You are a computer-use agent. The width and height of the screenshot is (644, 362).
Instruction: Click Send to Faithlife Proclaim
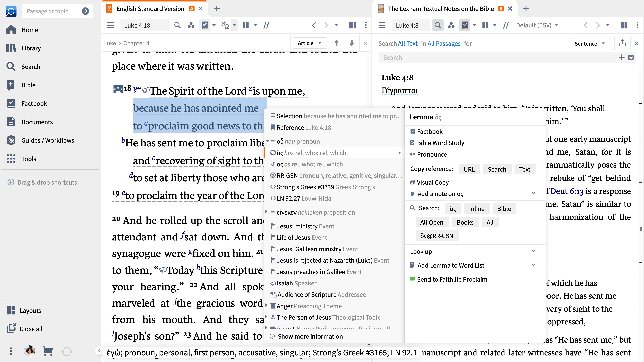tap(448, 279)
